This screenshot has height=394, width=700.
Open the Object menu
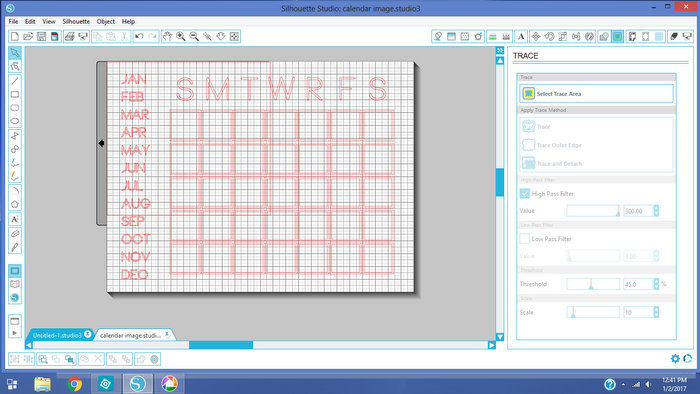point(106,21)
